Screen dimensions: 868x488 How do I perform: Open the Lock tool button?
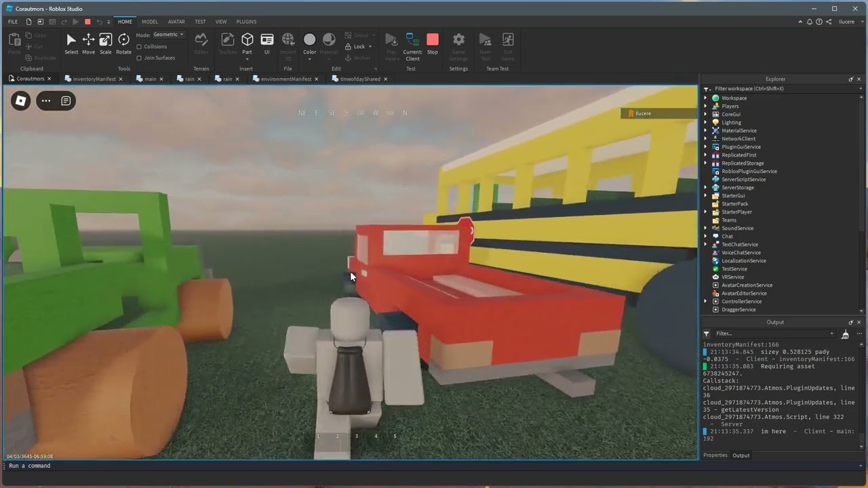point(355,46)
